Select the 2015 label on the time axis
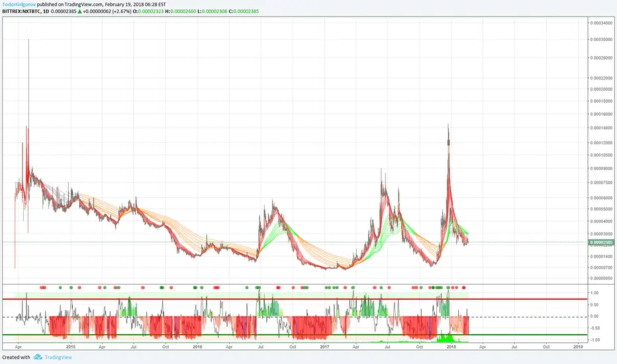This screenshot has height=364, width=617. (x=71, y=347)
